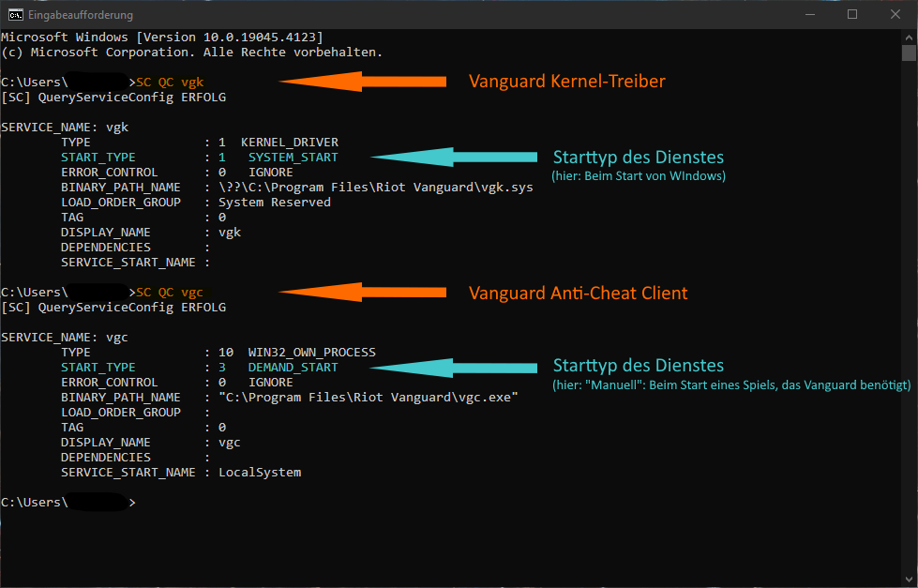
Task: Click the 'Beim Start von WIndows' annotation text
Action: [639, 175]
